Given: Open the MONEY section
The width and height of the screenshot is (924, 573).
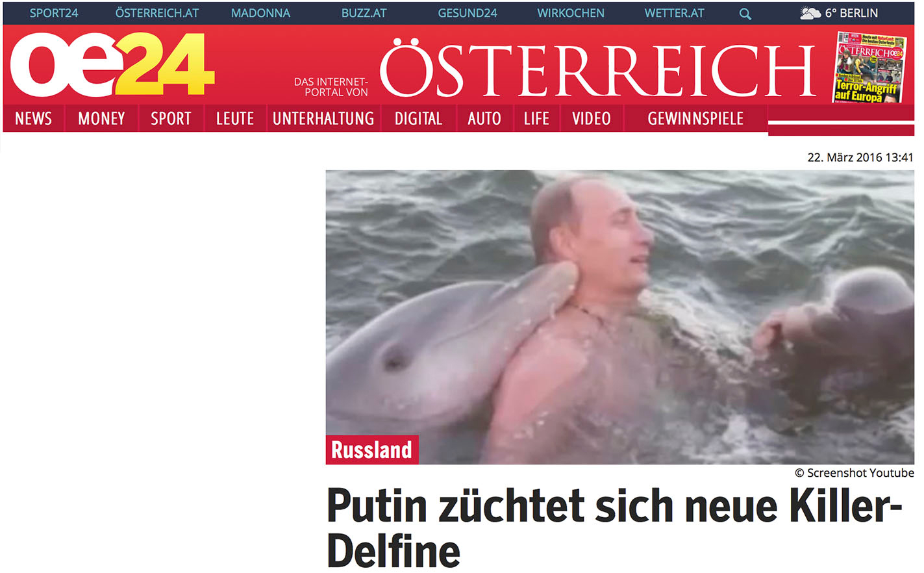Looking at the screenshot, I should click(x=101, y=118).
